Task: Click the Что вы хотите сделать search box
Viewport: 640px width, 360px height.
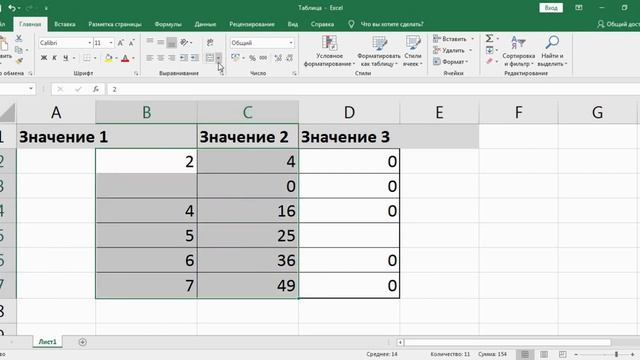Action: tap(391, 24)
